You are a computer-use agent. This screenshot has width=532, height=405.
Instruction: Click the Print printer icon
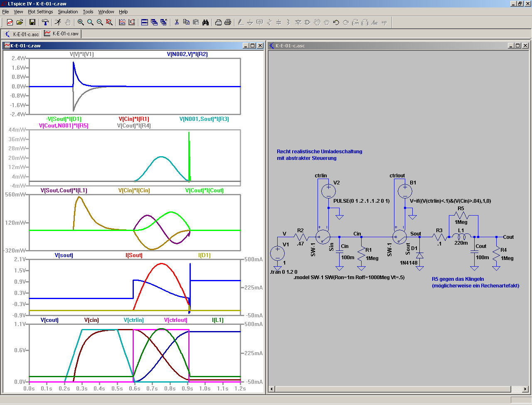point(228,22)
